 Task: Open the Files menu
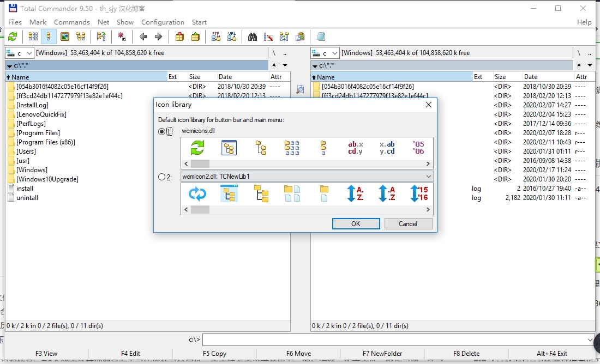click(x=15, y=22)
